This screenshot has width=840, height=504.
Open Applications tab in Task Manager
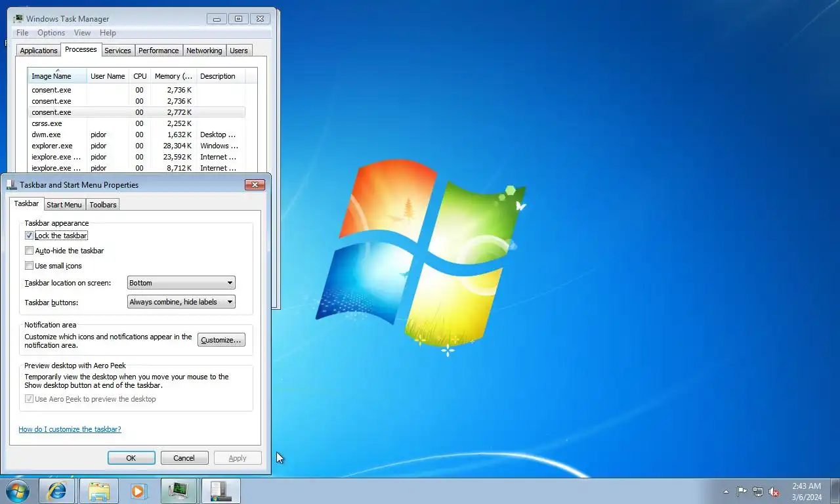click(x=39, y=51)
